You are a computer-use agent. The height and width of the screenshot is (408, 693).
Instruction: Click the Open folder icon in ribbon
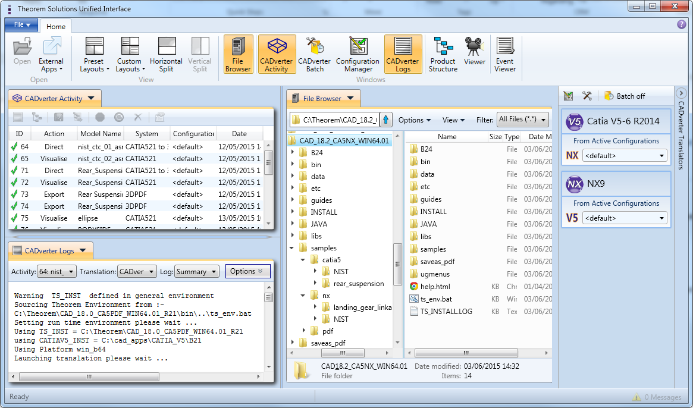click(x=22, y=52)
